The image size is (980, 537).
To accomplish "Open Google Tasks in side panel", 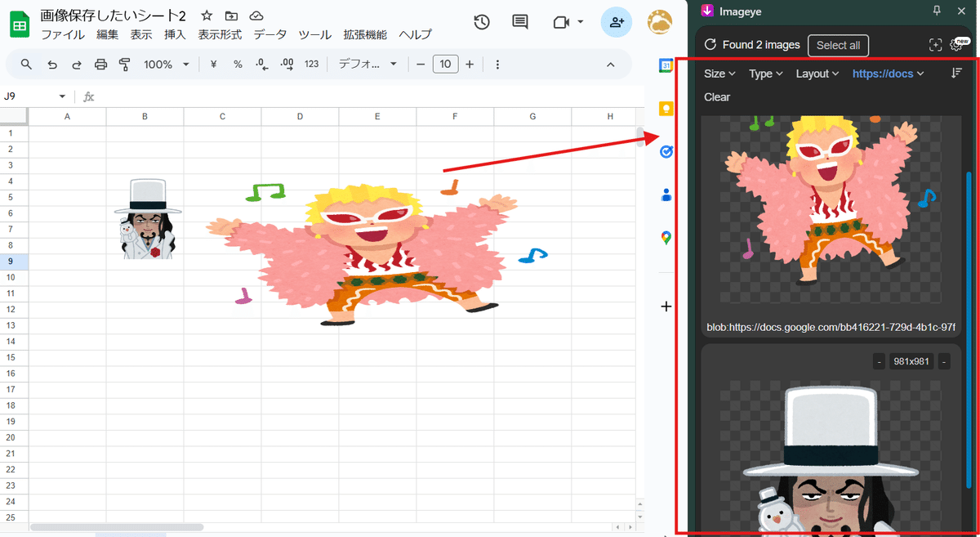I will (x=666, y=152).
